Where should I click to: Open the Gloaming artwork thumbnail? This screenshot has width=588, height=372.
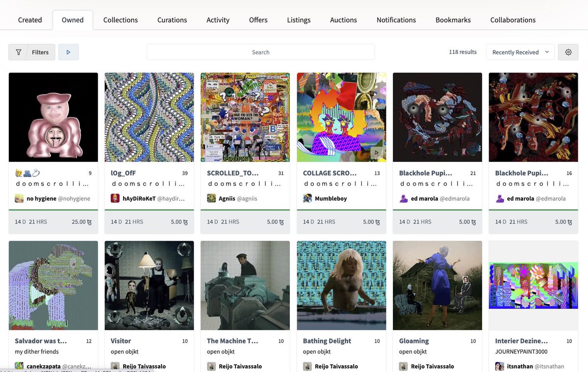point(437,285)
